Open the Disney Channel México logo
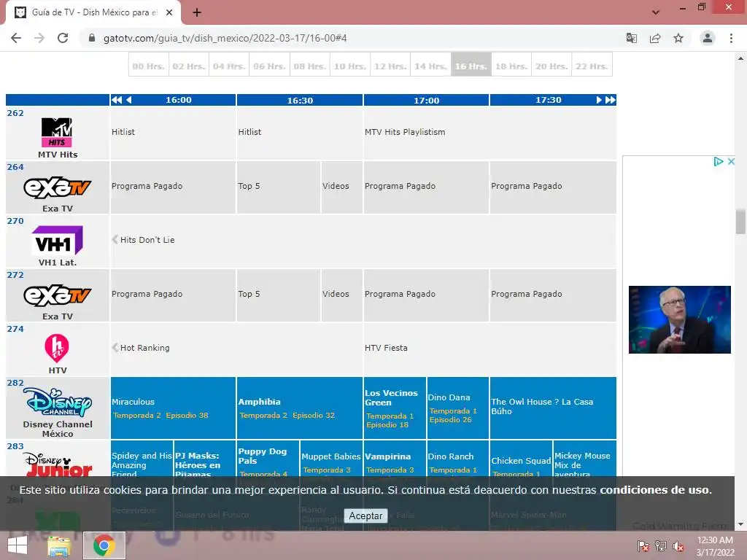This screenshot has width=747, height=560. click(x=57, y=402)
